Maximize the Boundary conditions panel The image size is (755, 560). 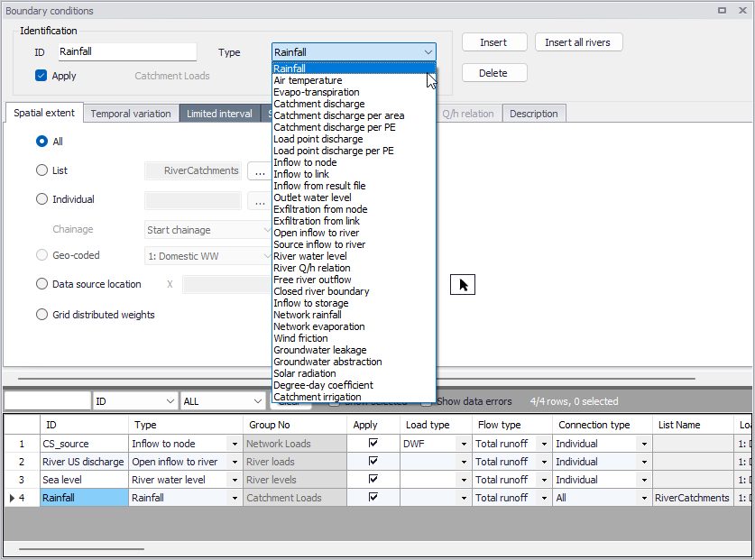pos(722,10)
